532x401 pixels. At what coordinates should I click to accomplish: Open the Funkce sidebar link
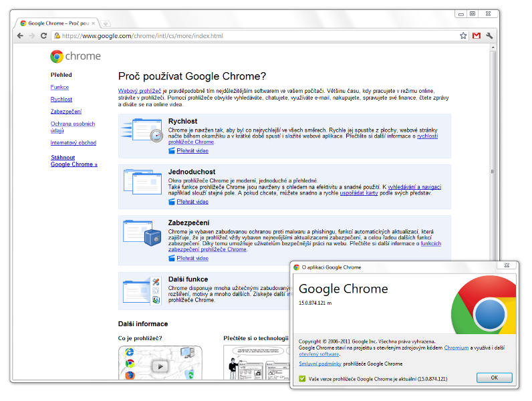point(59,87)
